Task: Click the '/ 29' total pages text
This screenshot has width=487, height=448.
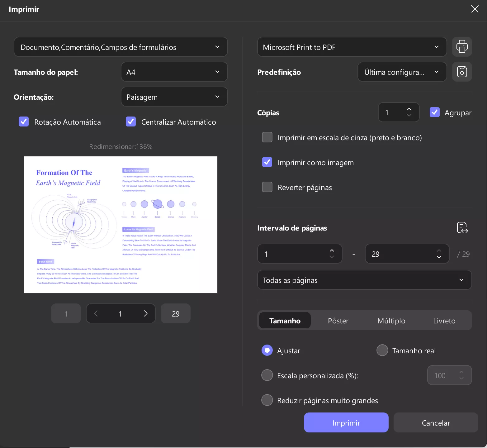Action: click(x=463, y=254)
